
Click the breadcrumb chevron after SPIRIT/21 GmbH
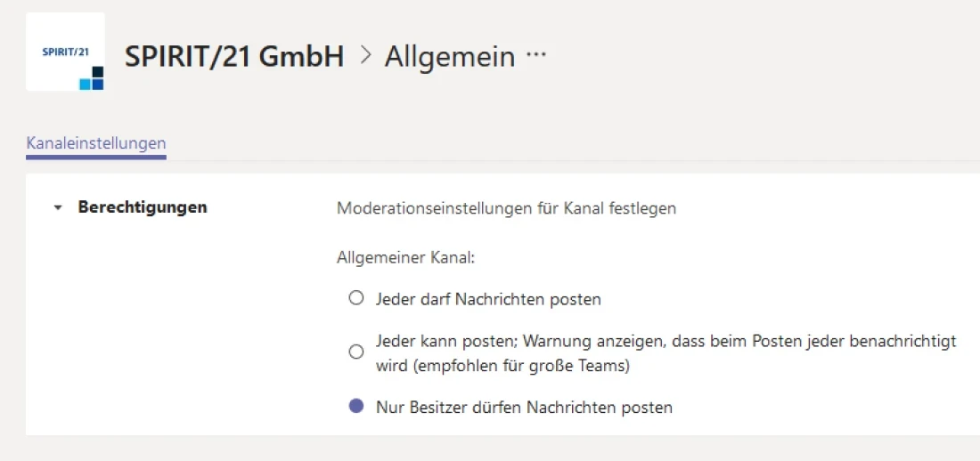[x=364, y=55]
